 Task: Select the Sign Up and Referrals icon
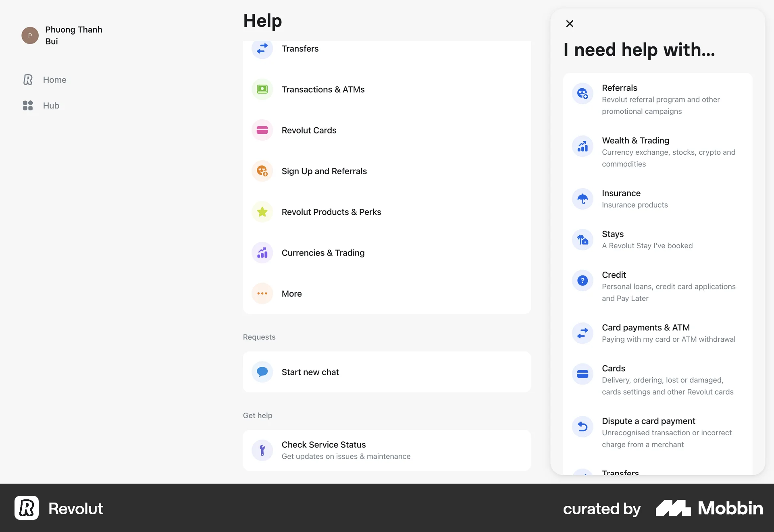(x=262, y=171)
